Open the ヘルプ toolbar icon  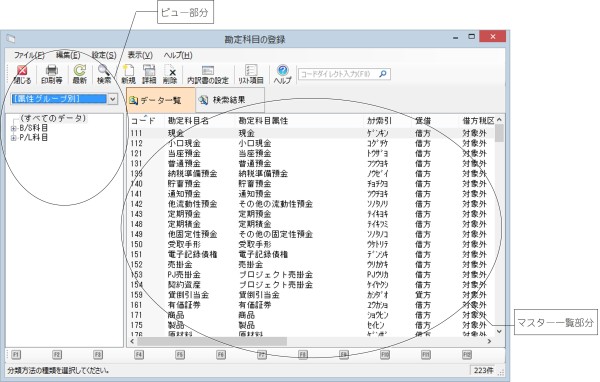point(282,74)
